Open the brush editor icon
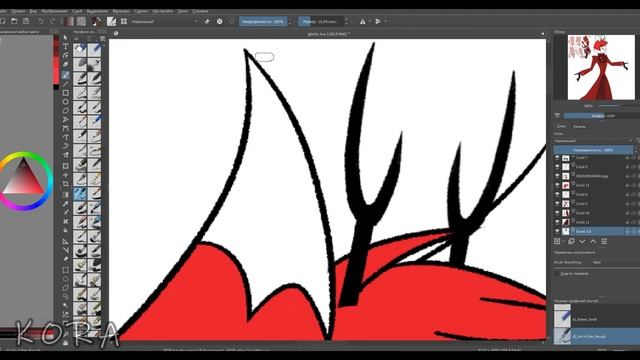This screenshot has width=640, height=360. point(111,21)
